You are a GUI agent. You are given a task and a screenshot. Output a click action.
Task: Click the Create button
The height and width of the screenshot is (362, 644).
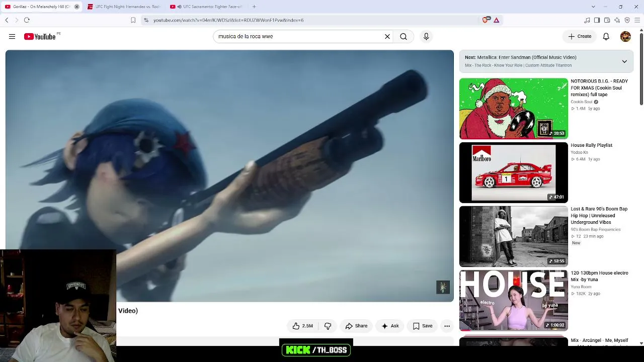pyautogui.click(x=580, y=36)
